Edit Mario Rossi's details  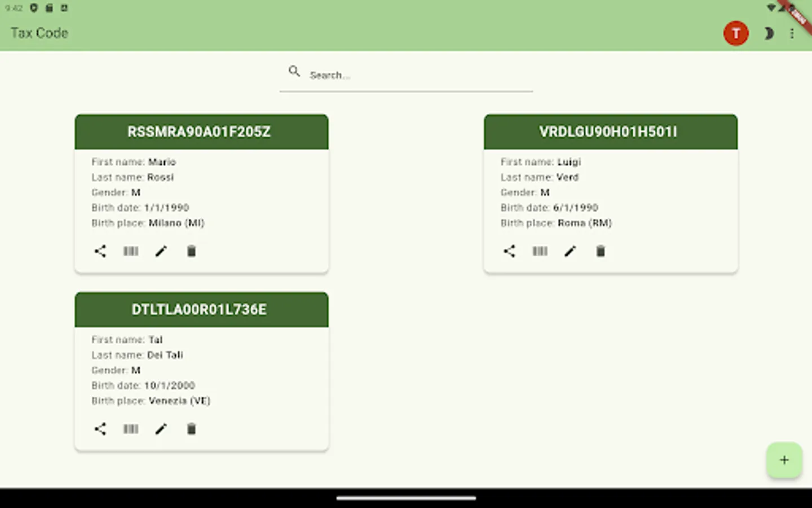point(161,251)
